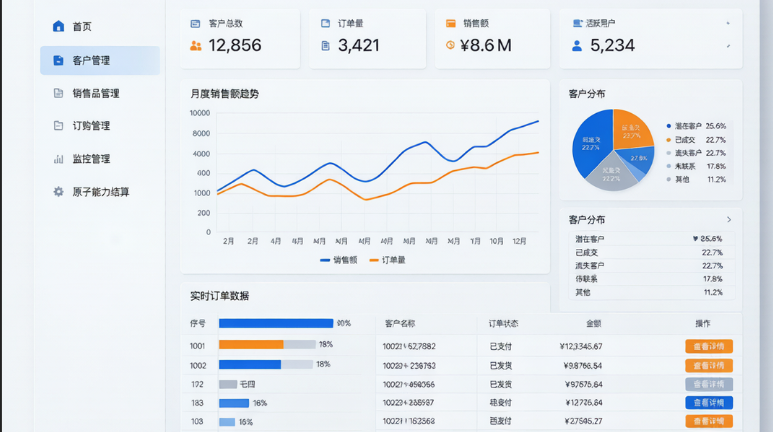Click the 客户管理 document icon in sidebar
773x432 pixels.
click(x=58, y=60)
